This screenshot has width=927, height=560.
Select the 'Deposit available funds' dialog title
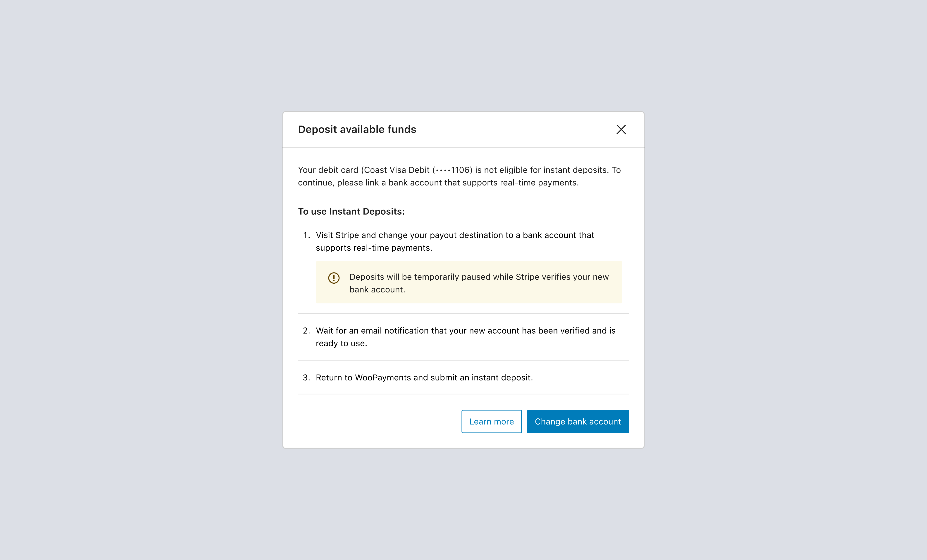click(357, 129)
